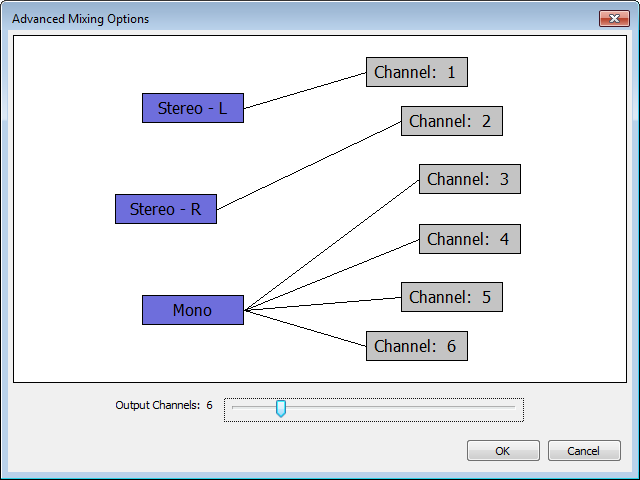This screenshot has height=480, width=640.
Task: Confirm mixing with the OK button
Action: pos(503,451)
